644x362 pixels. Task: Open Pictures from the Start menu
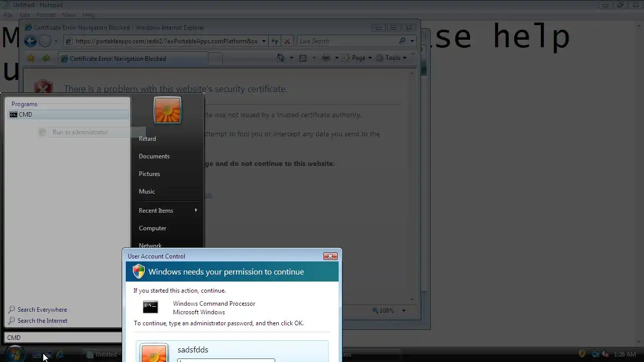149,174
